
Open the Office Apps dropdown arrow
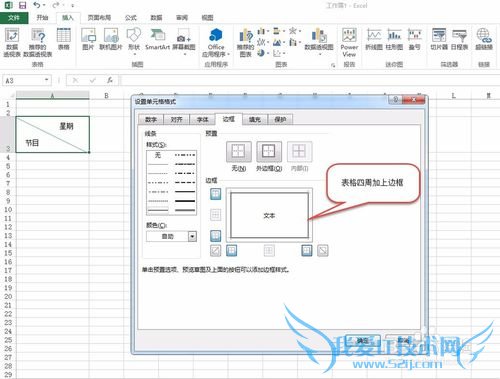(x=228, y=54)
